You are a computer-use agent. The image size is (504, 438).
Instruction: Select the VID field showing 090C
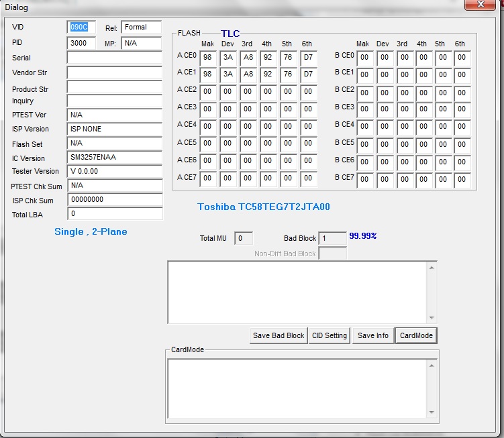[x=81, y=28]
